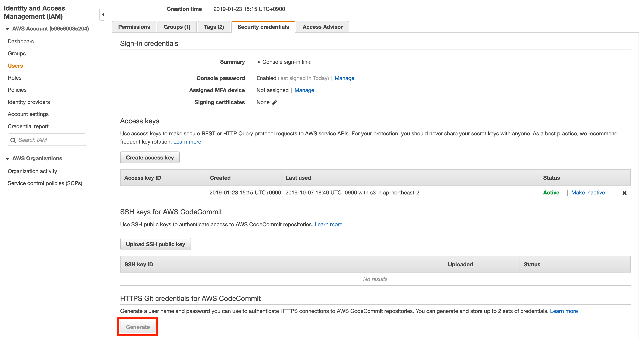Click the Uploaded column header
This screenshot has height=338, width=644.
[x=481, y=264]
